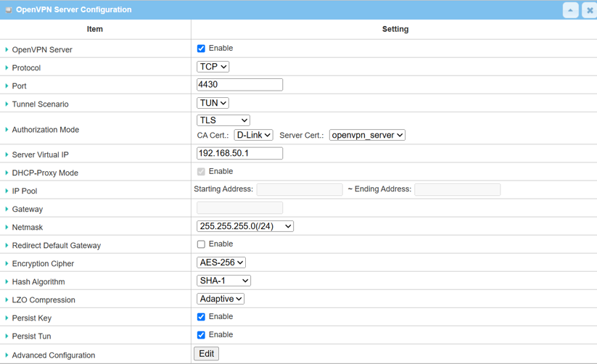Collapse the panel with the up-arrow icon

(570, 10)
